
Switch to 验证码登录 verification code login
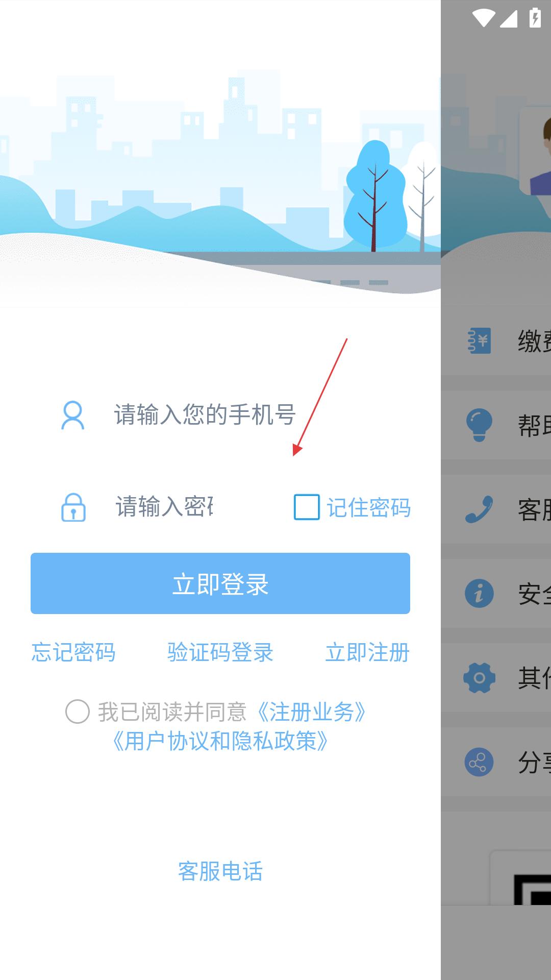(220, 652)
